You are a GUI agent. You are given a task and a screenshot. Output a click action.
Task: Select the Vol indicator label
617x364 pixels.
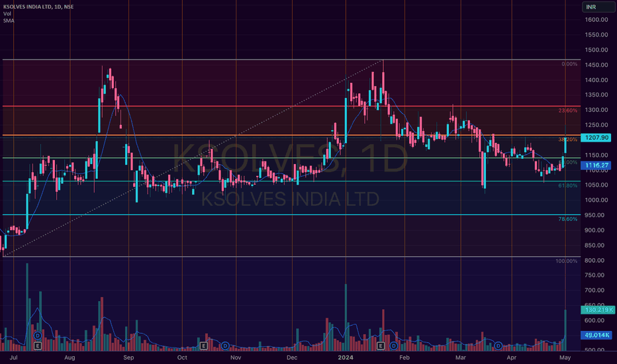pos(7,14)
